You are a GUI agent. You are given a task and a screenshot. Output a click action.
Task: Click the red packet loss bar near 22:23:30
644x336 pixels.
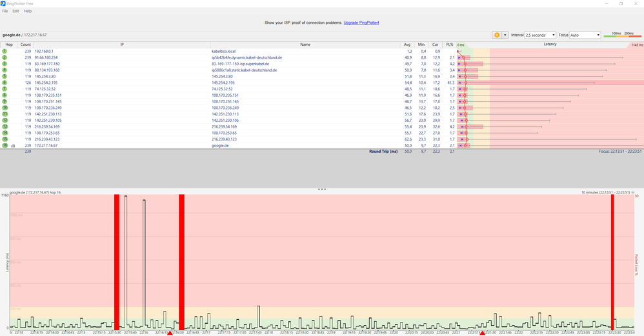(x=612, y=262)
